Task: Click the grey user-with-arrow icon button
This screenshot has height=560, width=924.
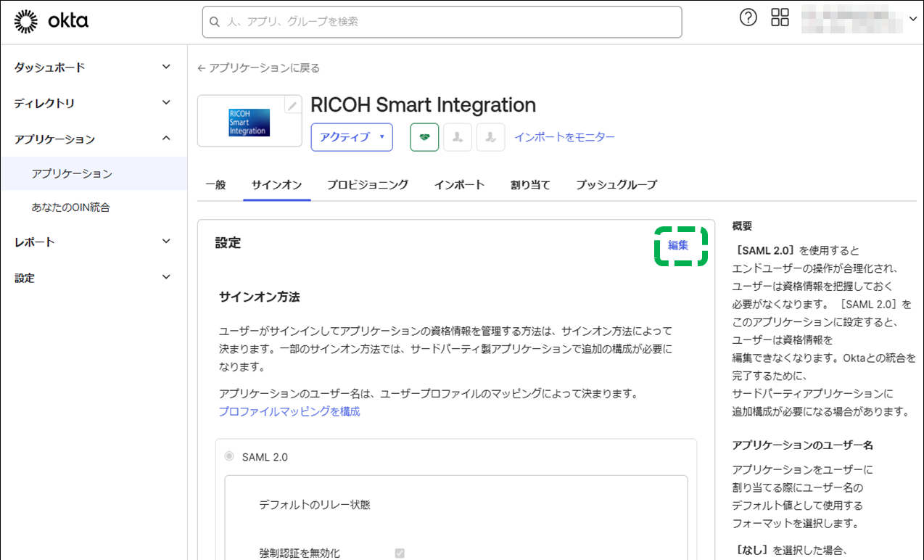Action: [491, 137]
